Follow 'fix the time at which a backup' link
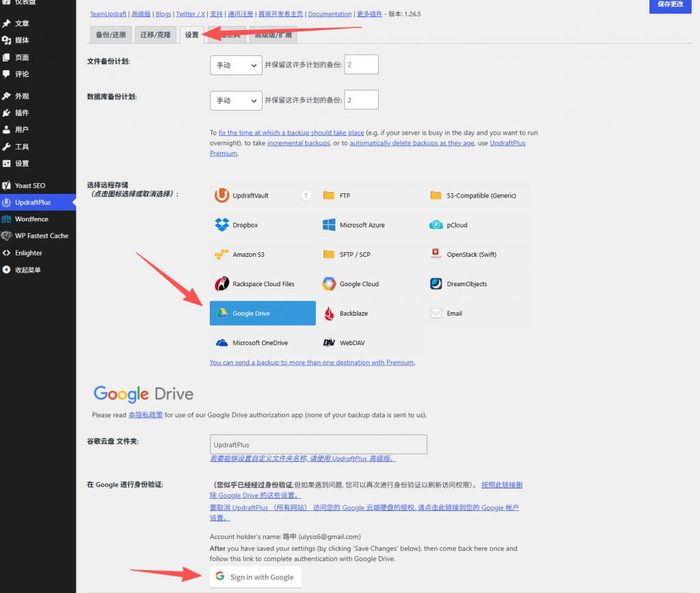The width and height of the screenshot is (700, 593). click(291, 133)
